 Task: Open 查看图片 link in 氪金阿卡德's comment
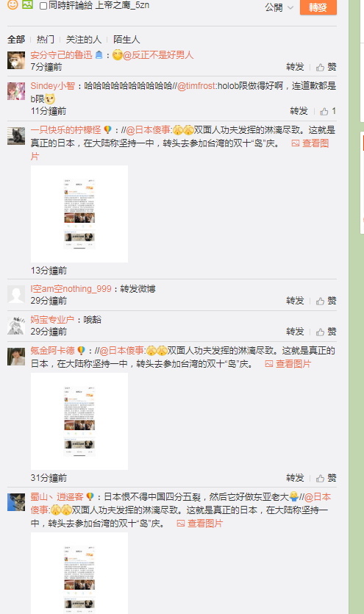pos(288,364)
